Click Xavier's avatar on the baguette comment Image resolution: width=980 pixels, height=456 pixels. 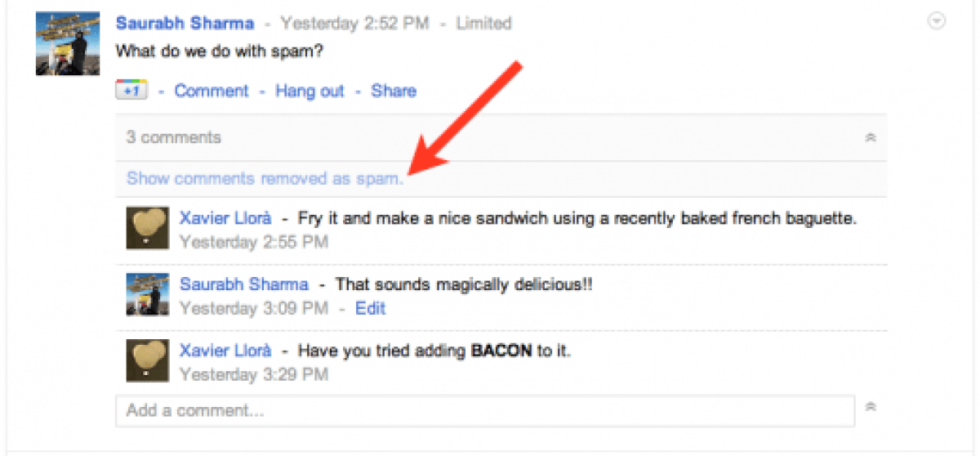click(148, 227)
